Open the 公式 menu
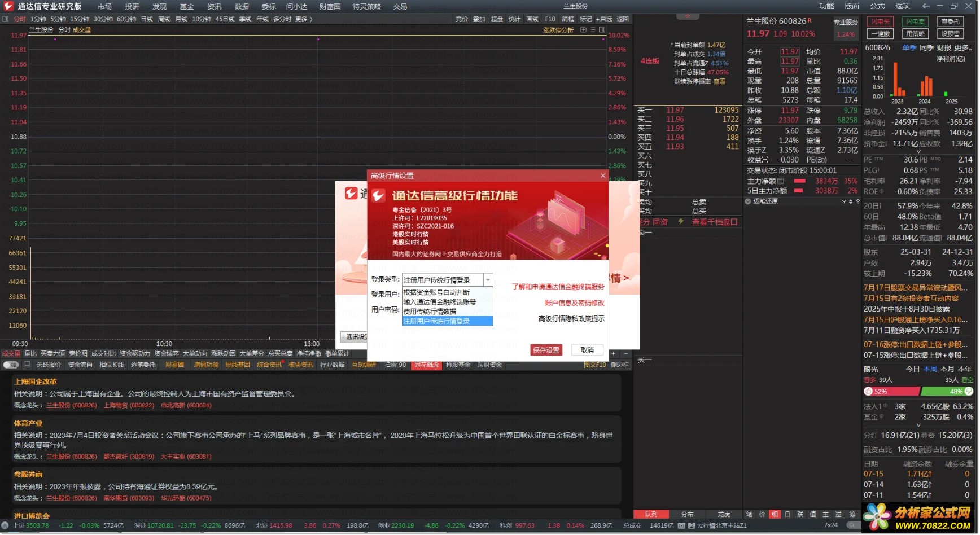 coord(878,6)
